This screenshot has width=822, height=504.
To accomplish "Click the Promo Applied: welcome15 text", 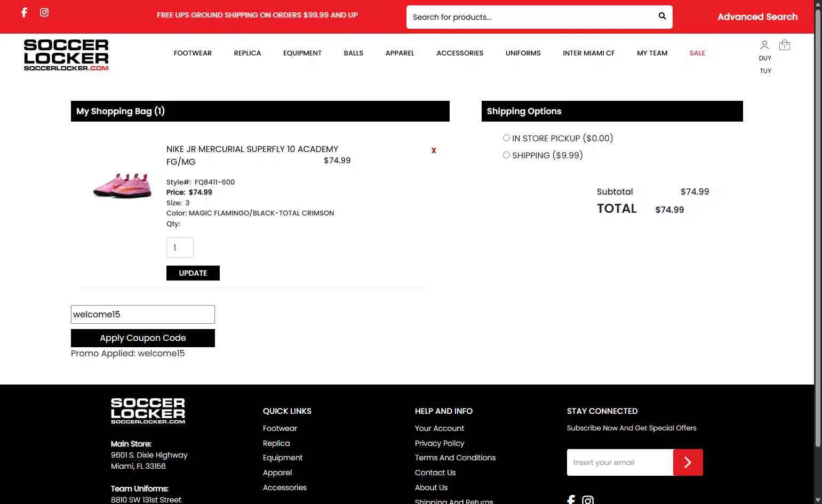I will (128, 354).
